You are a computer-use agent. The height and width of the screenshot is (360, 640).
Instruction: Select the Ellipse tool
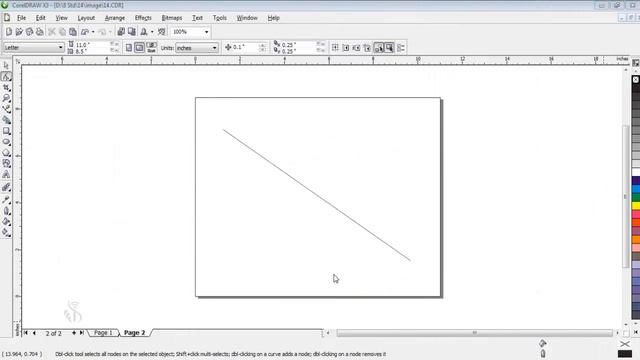pyautogui.click(x=6, y=142)
